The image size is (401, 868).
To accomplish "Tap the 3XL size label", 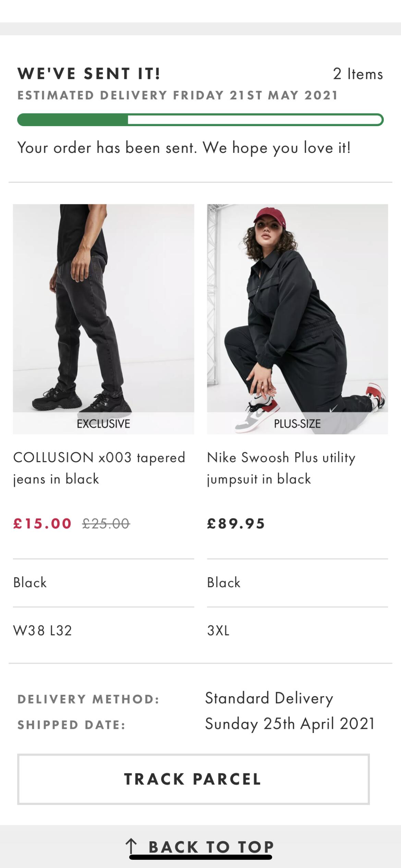I will 218,630.
